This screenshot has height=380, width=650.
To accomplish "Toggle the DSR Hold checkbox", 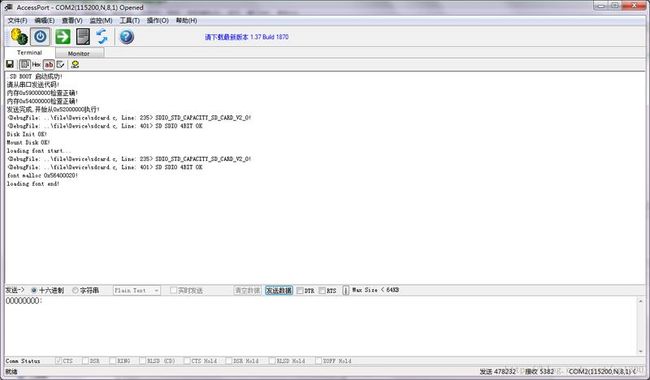I will [228, 361].
